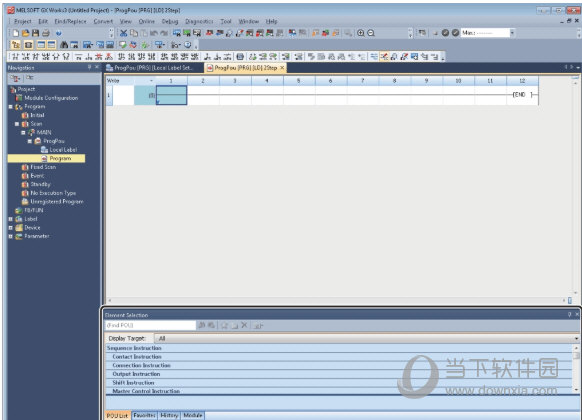Click the Find POU search field
This screenshot has height=420, width=582.
click(150, 325)
